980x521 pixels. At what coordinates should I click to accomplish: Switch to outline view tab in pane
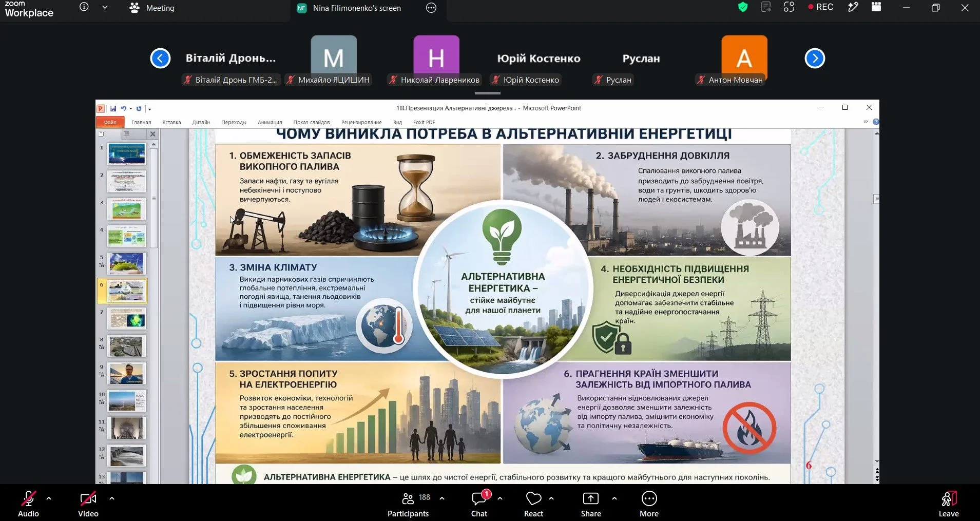(126, 134)
